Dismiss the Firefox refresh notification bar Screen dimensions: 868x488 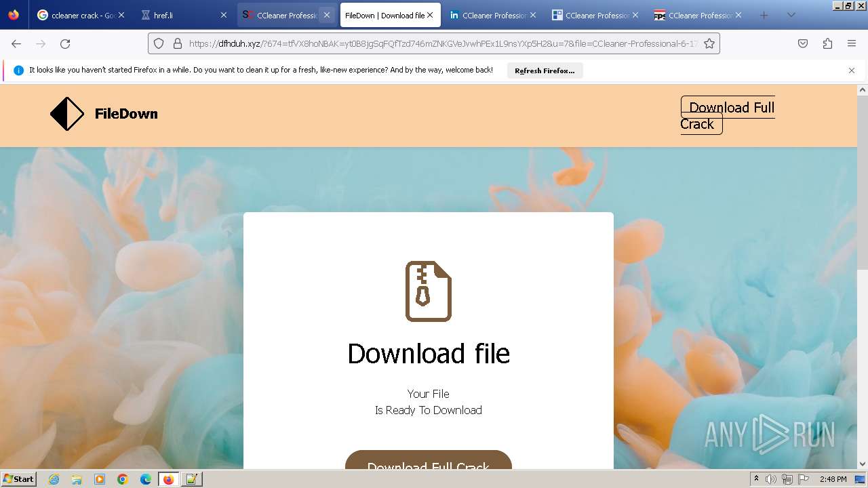click(852, 70)
